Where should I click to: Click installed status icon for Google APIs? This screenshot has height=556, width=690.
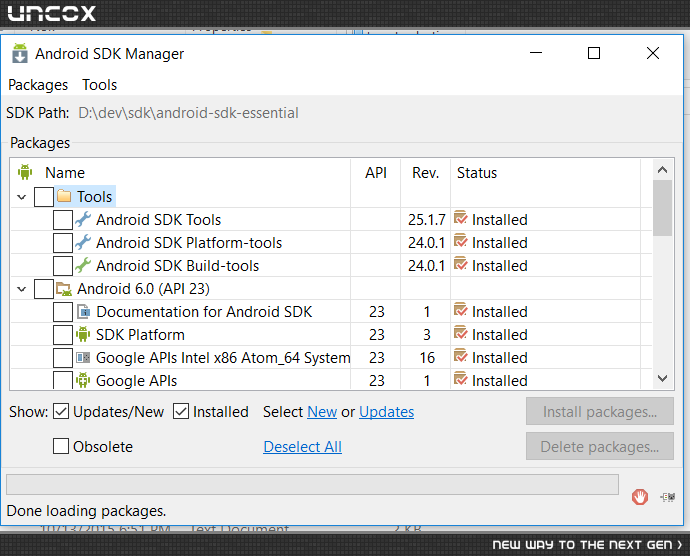click(460, 379)
